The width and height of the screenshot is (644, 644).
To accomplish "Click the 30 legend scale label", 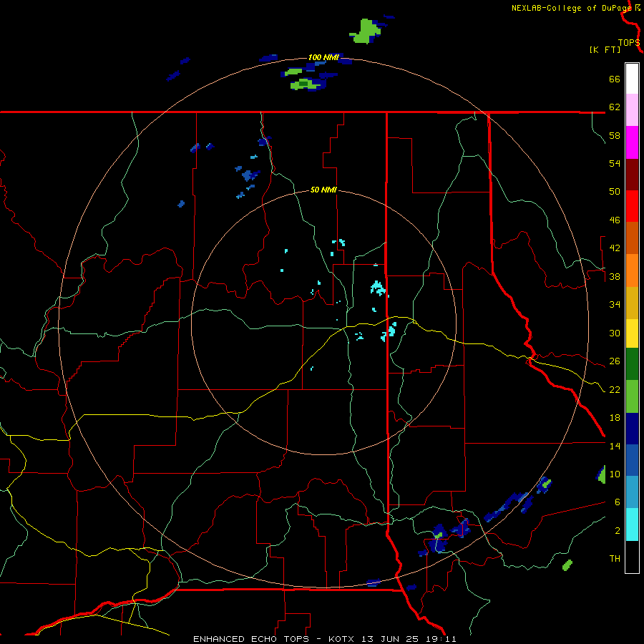I will 615,333.
